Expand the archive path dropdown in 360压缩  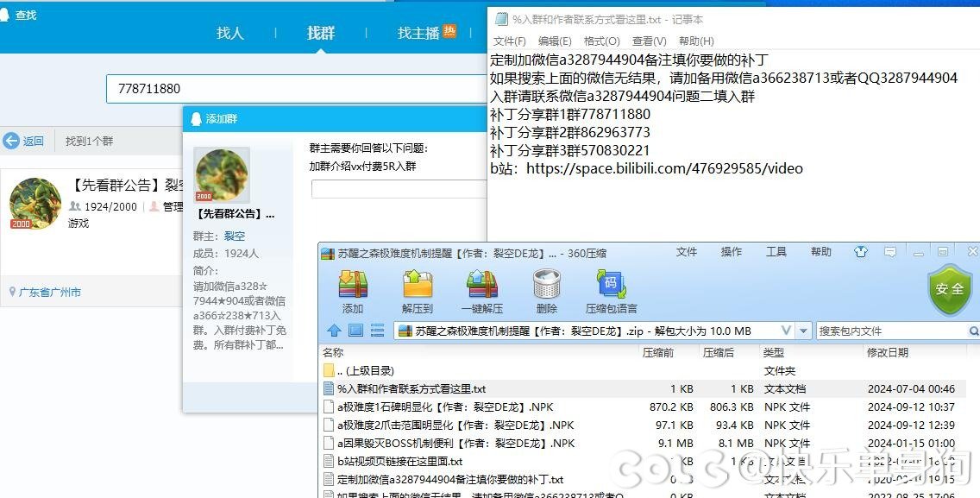pos(804,331)
